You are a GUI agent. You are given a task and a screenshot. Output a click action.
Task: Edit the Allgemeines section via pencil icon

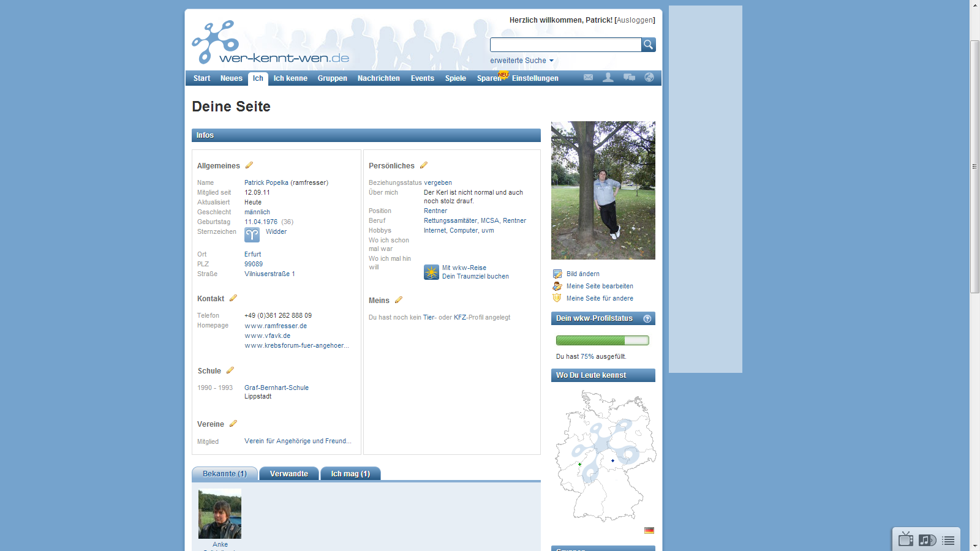249,165
